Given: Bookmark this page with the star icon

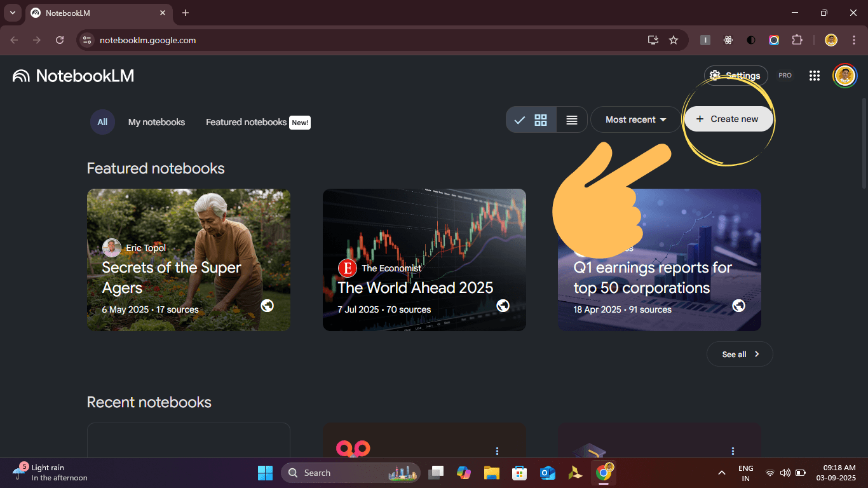Looking at the screenshot, I should click(674, 40).
